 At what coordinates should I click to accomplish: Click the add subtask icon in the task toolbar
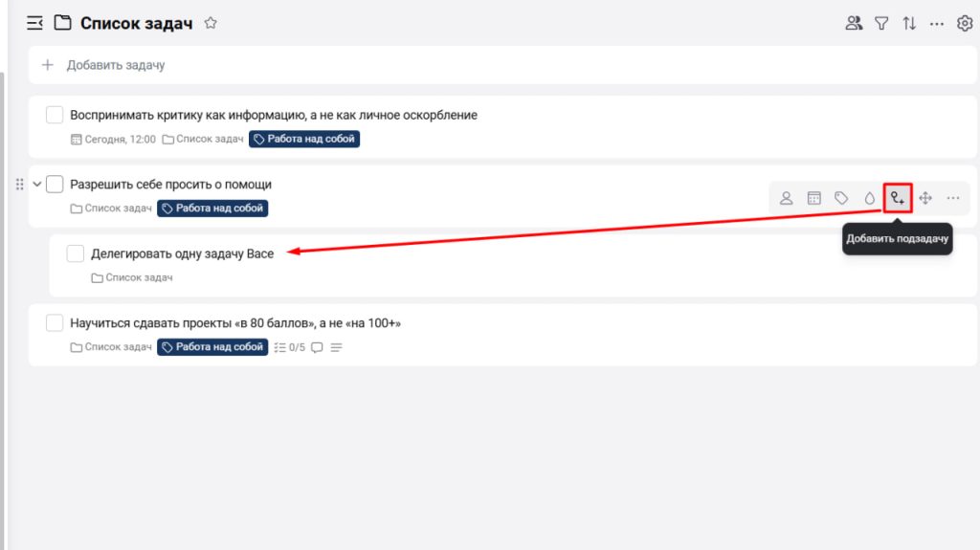897,198
